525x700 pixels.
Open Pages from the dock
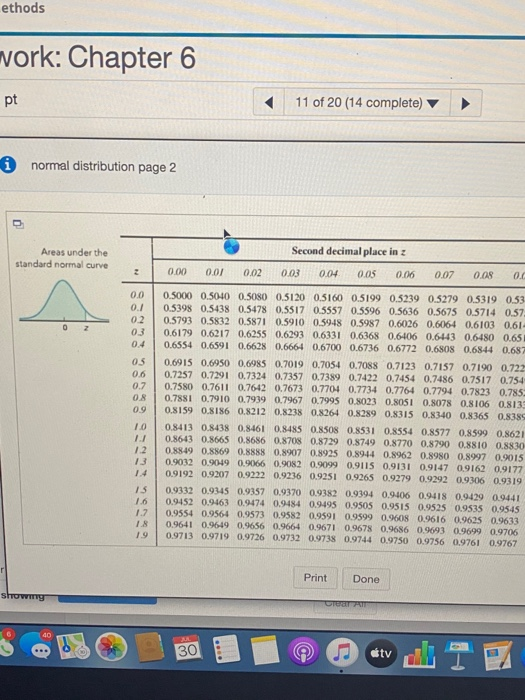tap(498, 655)
